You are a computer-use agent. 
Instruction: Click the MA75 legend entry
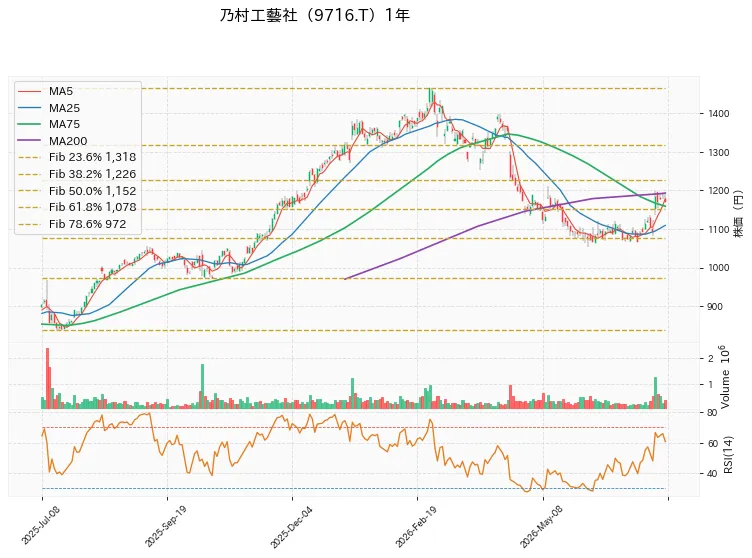tap(49, 124)
